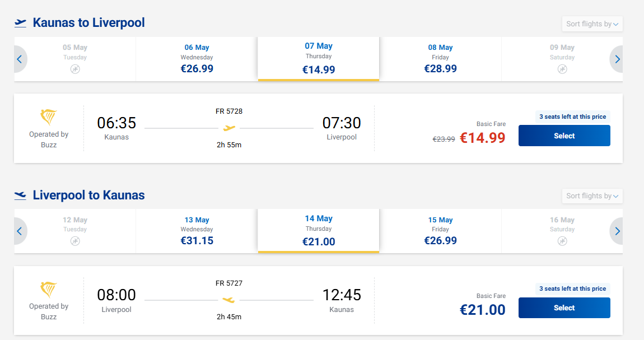
Task: Select the 06 May Wednesday date tab
Action: [197, 59]
